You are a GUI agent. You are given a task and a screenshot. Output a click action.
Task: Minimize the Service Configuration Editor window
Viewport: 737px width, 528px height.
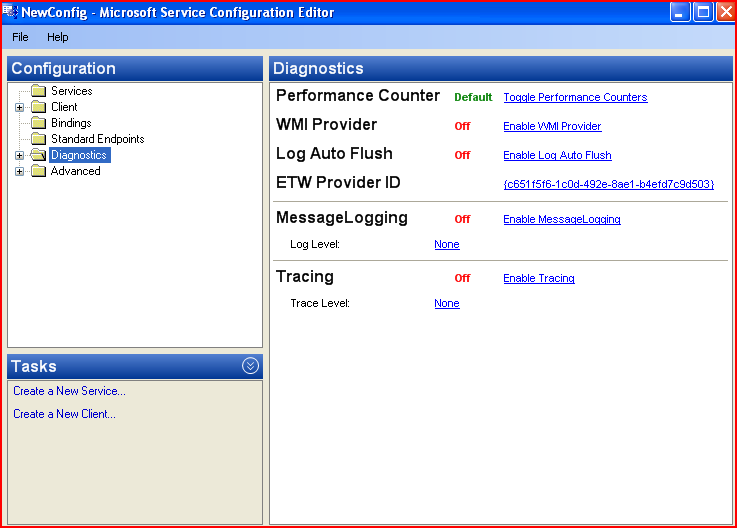680,12
